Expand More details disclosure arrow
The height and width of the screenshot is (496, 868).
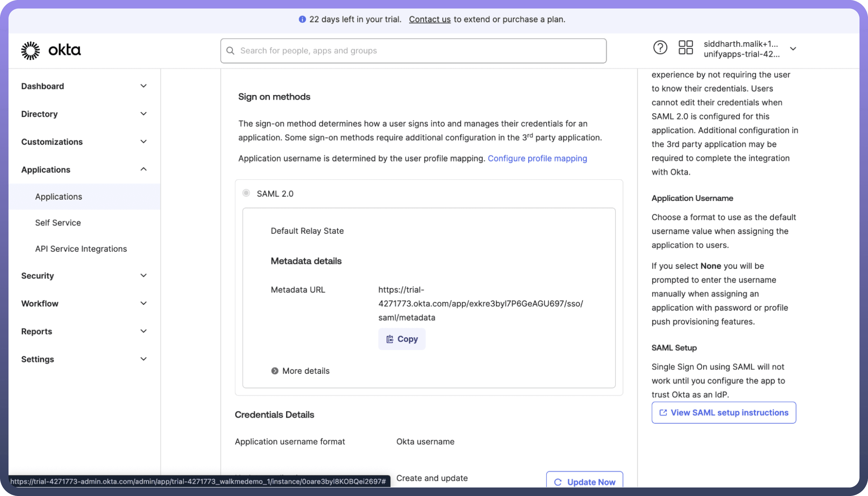[275, 371]
